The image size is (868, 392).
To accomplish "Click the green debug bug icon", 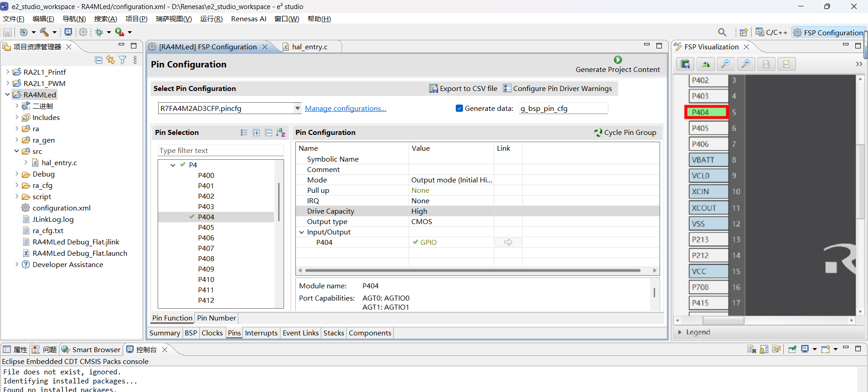I will click(99, 32).
